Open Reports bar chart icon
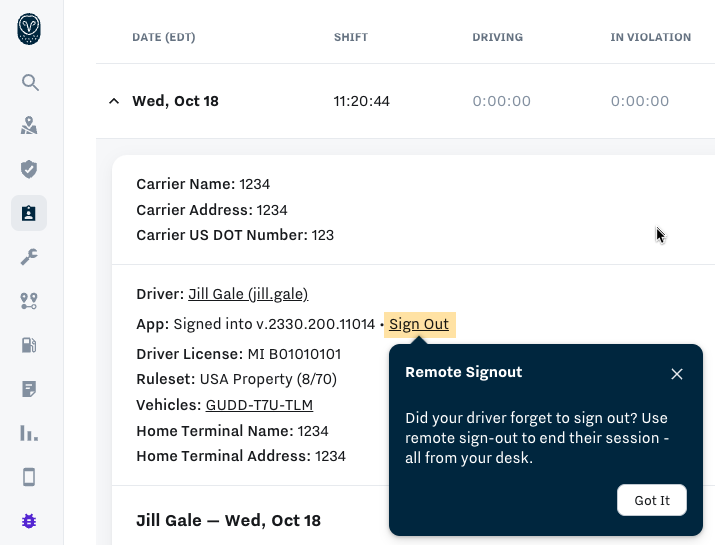This screenshot has width=715, height=545. (30, 433)
